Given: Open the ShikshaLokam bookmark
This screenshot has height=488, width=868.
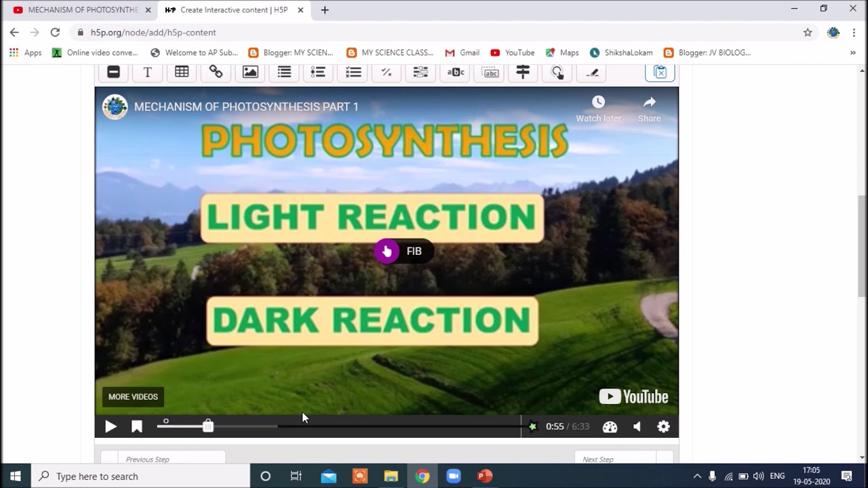Looking at the screenshot, I should (621, 52).
